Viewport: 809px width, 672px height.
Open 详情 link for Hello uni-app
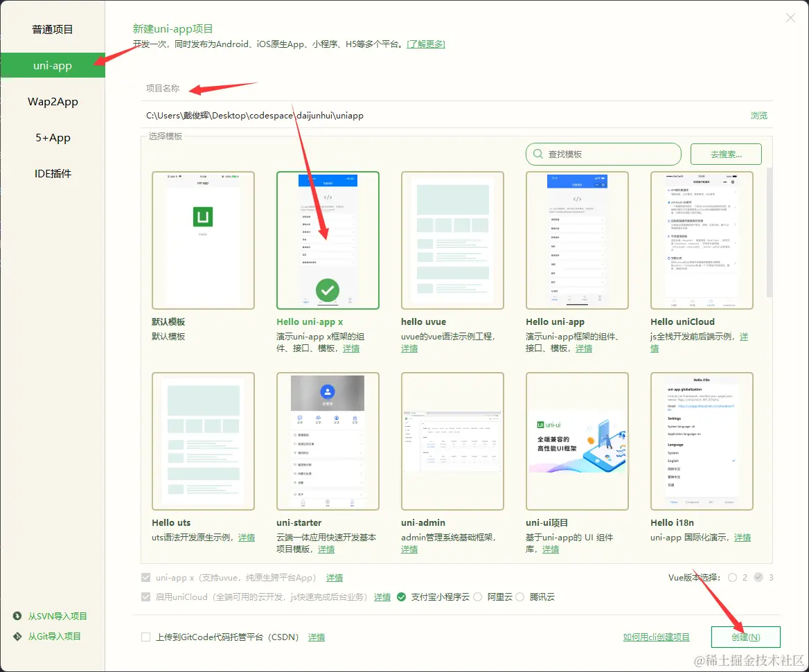pos(583,349)
